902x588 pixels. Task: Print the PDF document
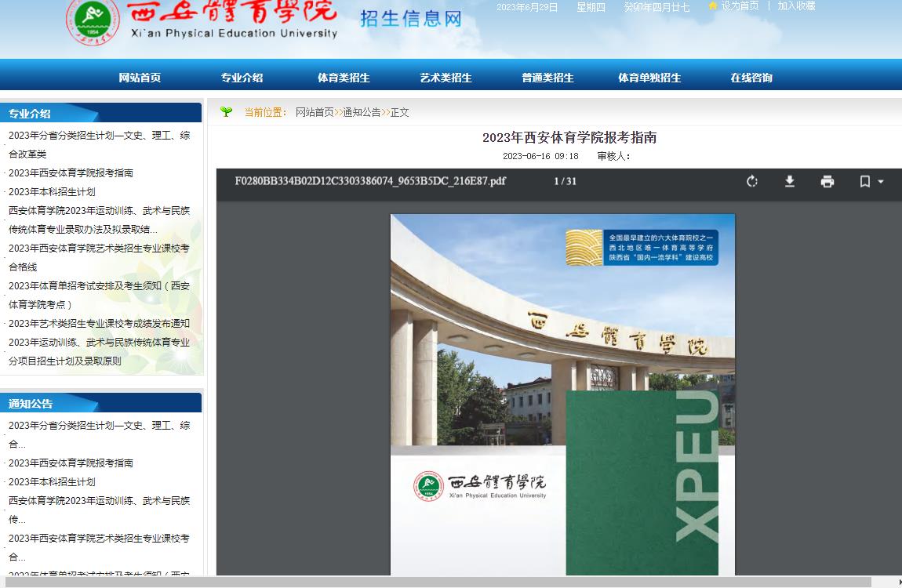827,182
